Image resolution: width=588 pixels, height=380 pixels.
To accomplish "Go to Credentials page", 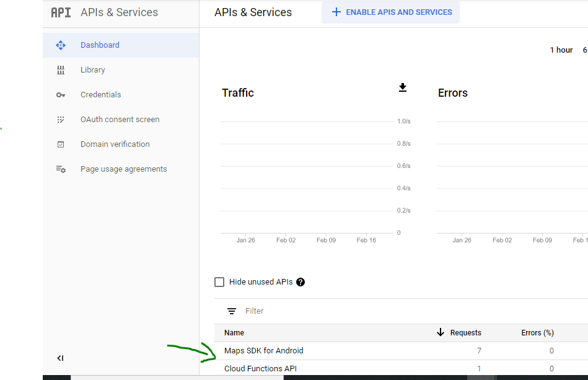I will pos(121,94).
